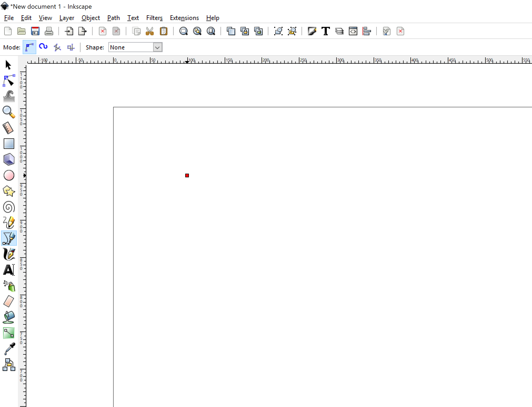The height and width of the screenshot is (407, 532).
Task: Open the Path menu
Action: coord(113,18)
